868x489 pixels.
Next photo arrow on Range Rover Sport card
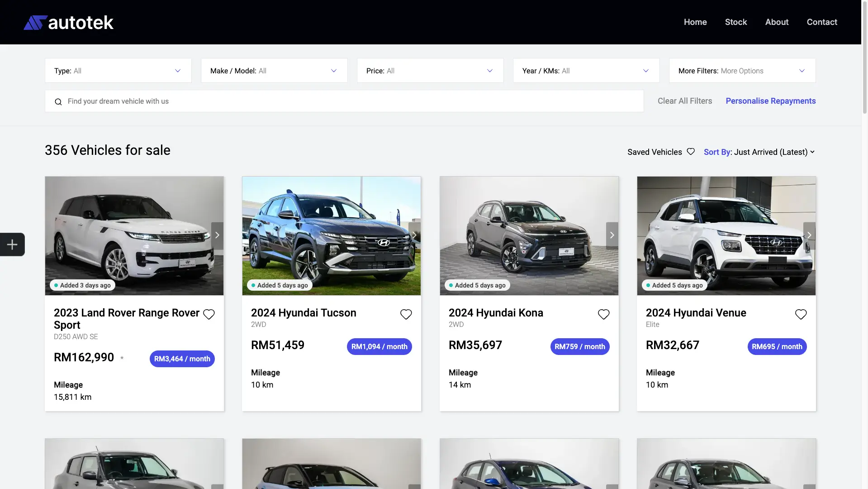pyautogui.click(x=217, y=235)
